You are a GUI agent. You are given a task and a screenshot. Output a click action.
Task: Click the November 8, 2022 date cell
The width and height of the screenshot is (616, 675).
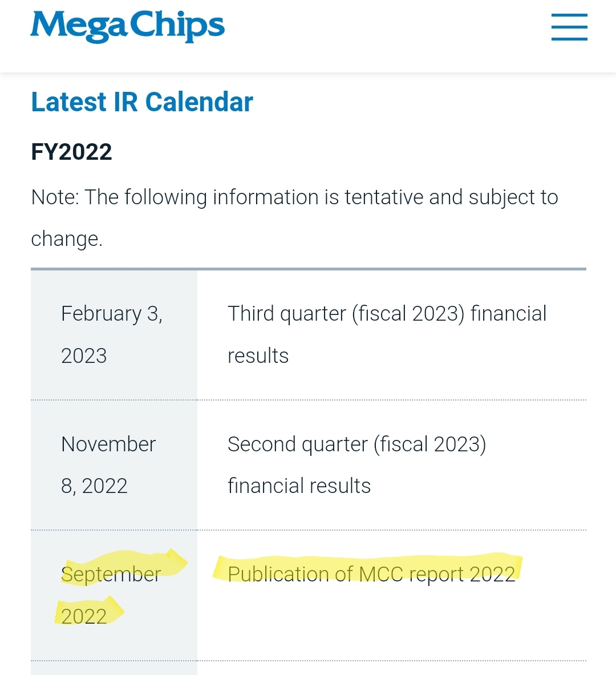point(114,466)
